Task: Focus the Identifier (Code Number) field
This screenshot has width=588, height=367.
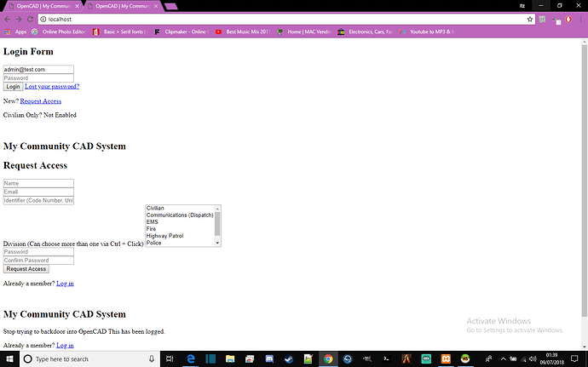Action: click(x=38, y=201)
